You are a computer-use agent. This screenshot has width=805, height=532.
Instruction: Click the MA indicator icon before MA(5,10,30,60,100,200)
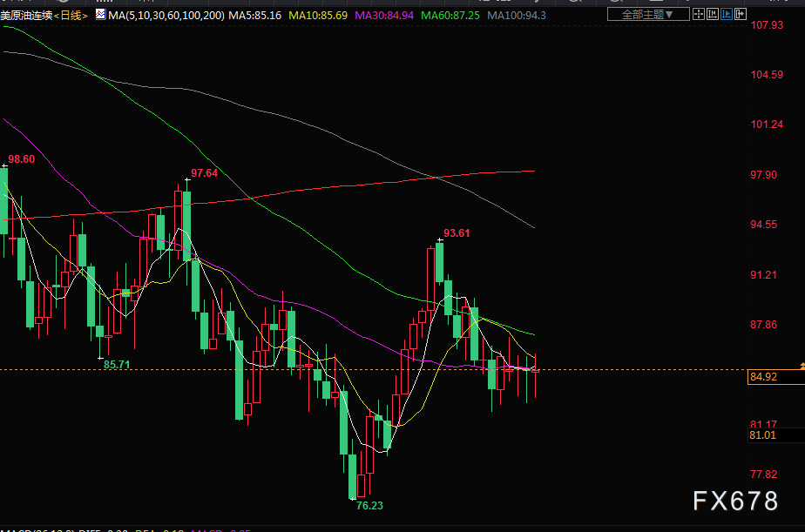100,16
